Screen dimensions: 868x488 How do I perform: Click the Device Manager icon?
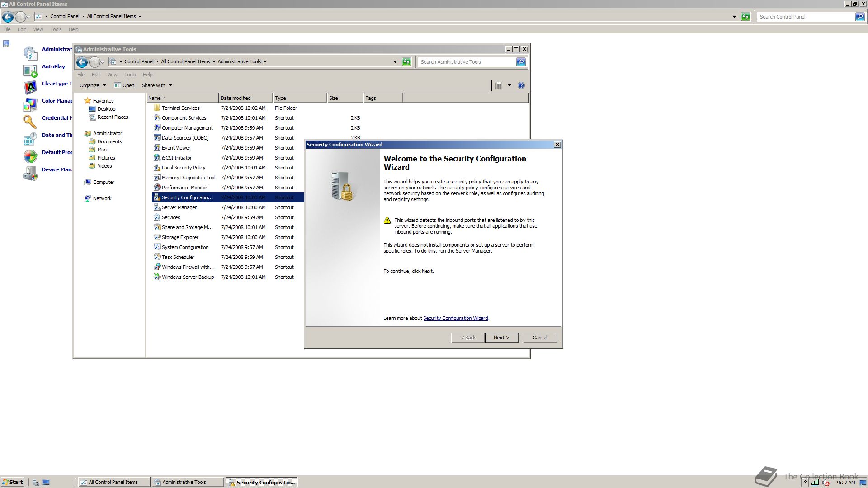pyautogui.click(x=30, y=174)
